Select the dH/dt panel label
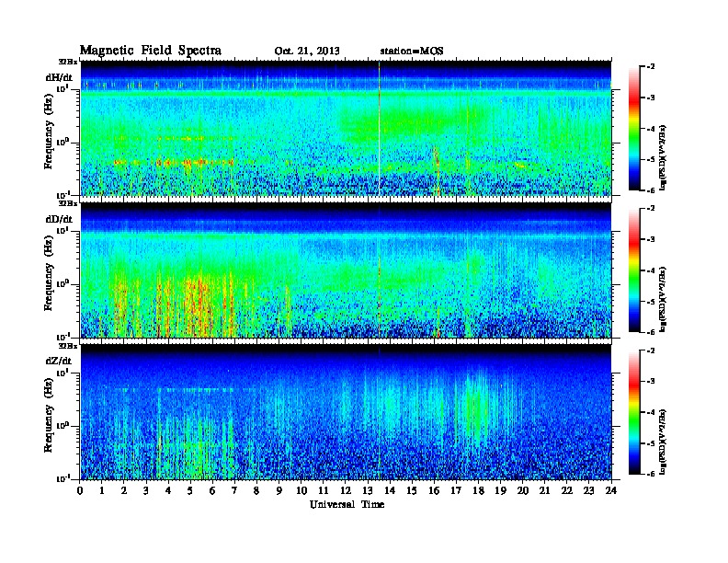 pyautogui.click(x=59, y=77)
